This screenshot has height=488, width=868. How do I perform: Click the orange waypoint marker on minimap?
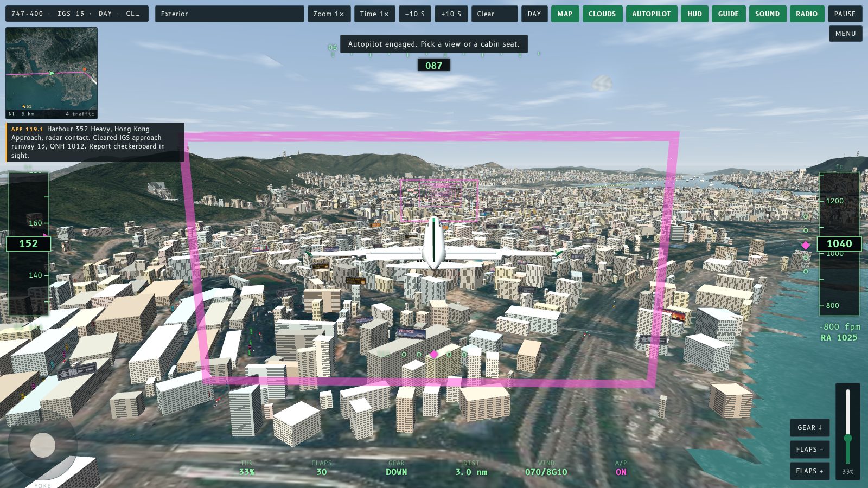point(85,69)
